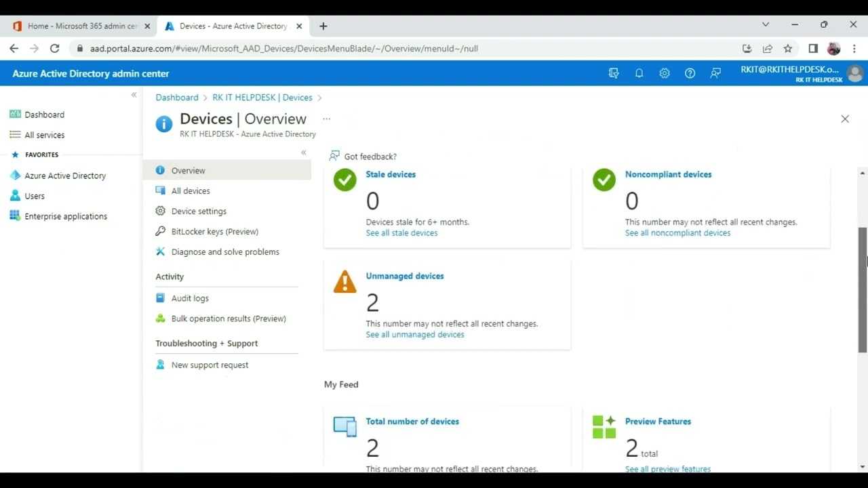Open Azure Active Directory in favorites
Viewport: 868px width, 488px height.
65,176
